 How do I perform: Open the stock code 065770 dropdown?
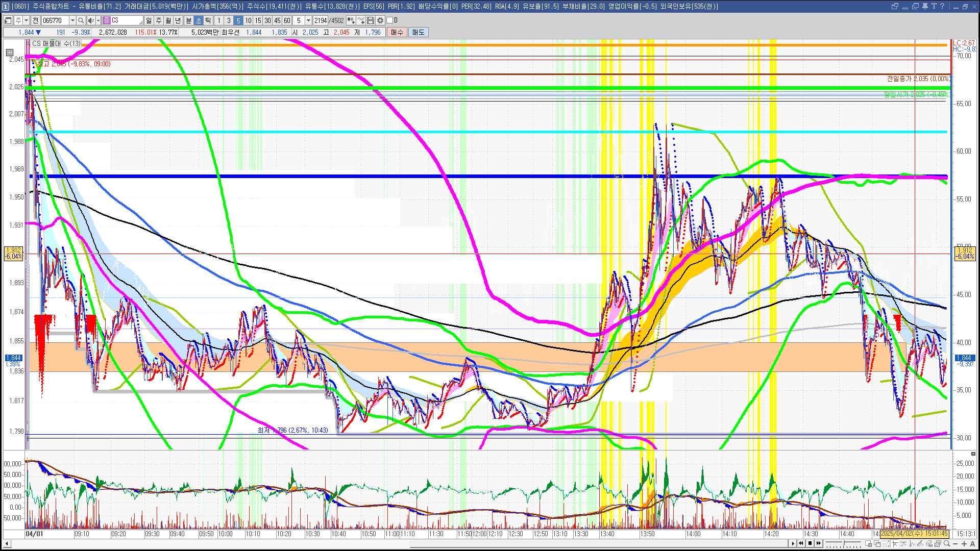tap(72, 20)
